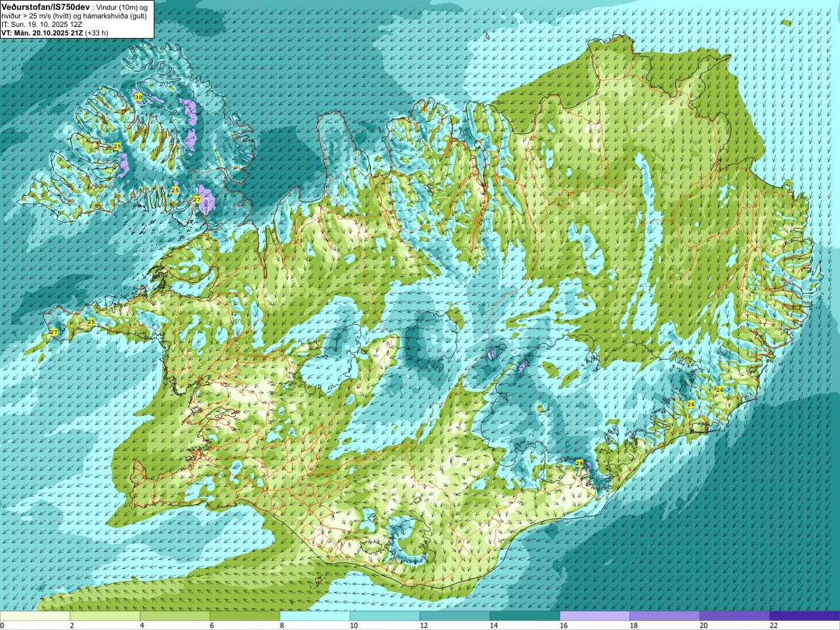840x630 pixels.
Task: Select the 18–20 medium purple legend swatch
Action: [665, 616]
